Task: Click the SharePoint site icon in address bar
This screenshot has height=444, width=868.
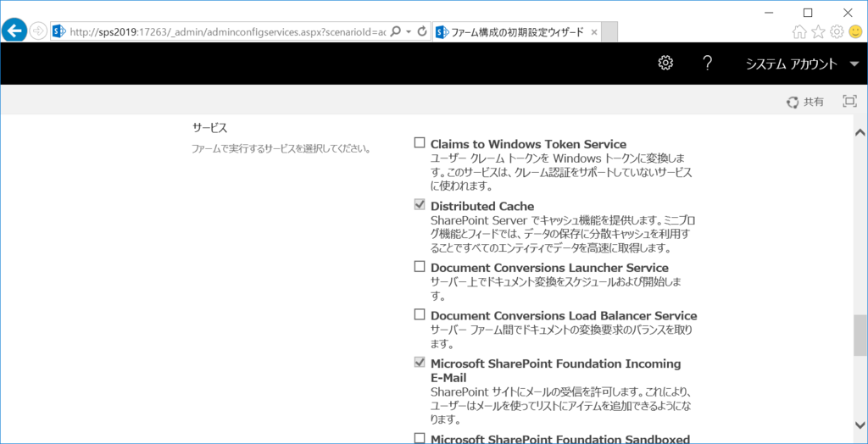Action: tap(59, 31)
